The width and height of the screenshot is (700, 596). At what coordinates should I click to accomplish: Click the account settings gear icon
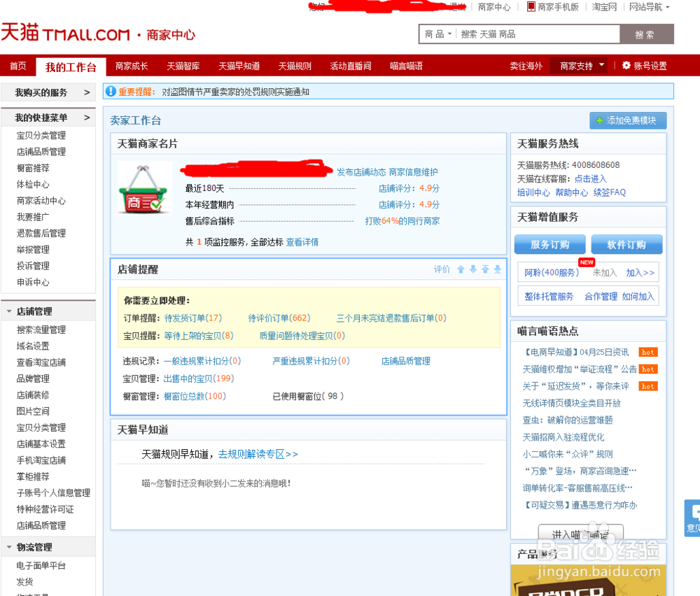click(626, 66)
